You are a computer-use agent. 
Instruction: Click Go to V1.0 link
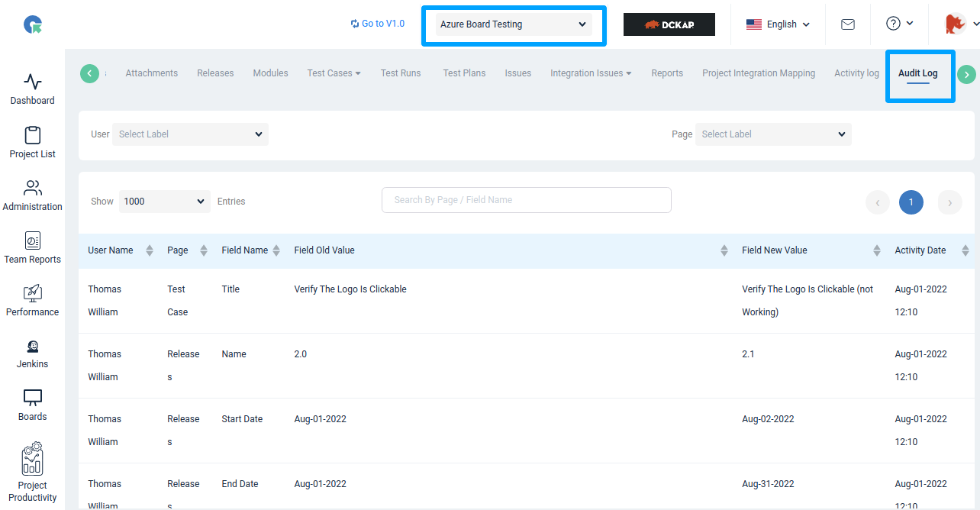pyautogui.click(x=378, y=24)
